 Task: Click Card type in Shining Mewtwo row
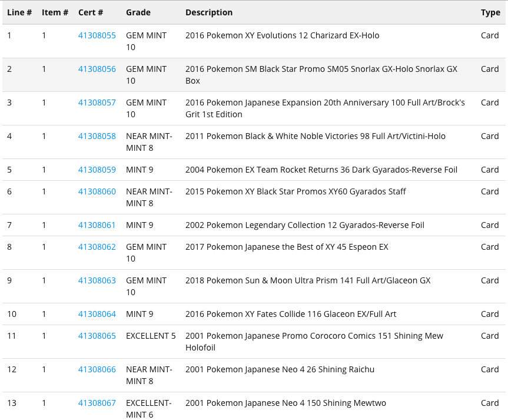click(490, 403)
